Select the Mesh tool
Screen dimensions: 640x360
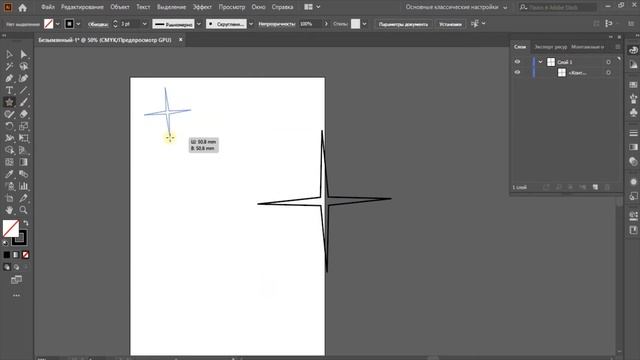point(9,162)
